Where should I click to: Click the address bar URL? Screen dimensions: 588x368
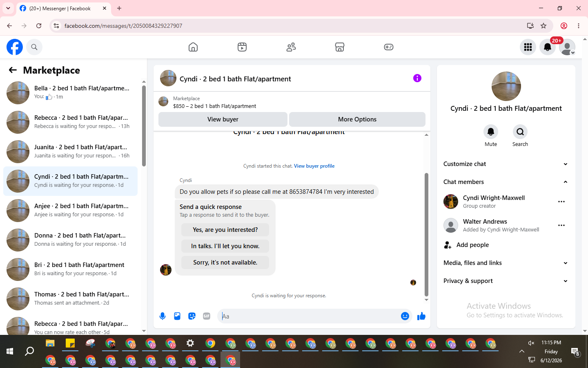(123, 26)
